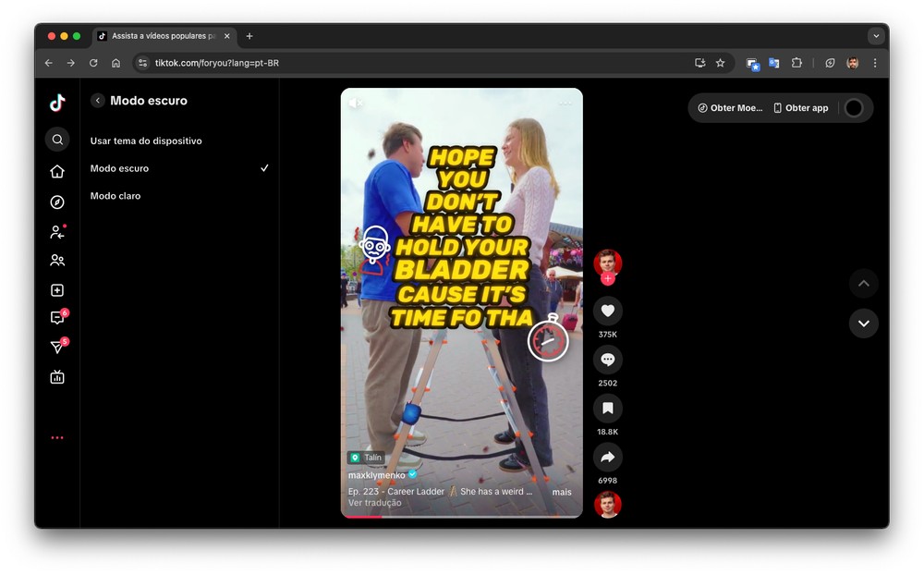Like the video with heart icon
924x575 pixels.
607,312
